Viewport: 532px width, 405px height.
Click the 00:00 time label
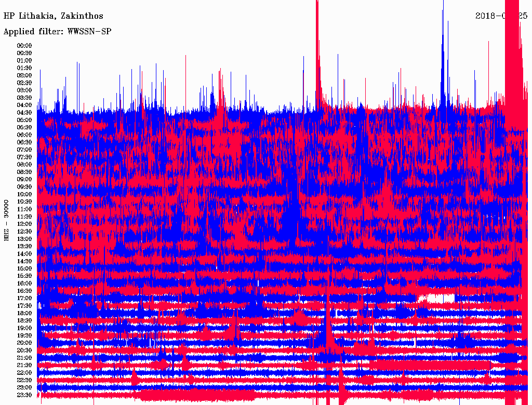pos(24,46)
